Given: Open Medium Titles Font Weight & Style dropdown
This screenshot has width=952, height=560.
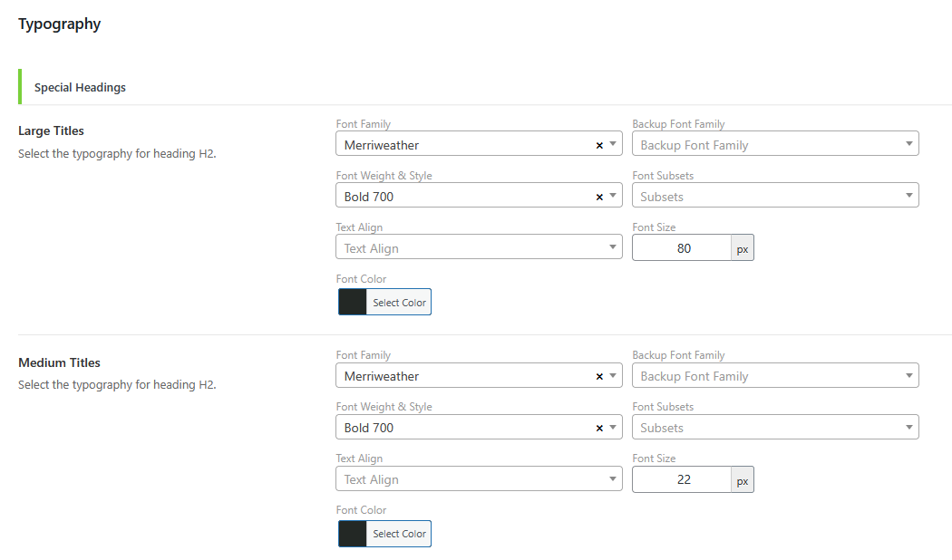Looking at the screenshot, I should tap(479, 427).
